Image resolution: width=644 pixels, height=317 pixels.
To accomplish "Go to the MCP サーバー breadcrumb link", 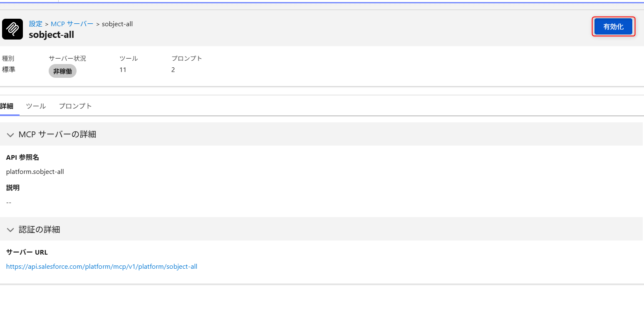I will (72, 24).
